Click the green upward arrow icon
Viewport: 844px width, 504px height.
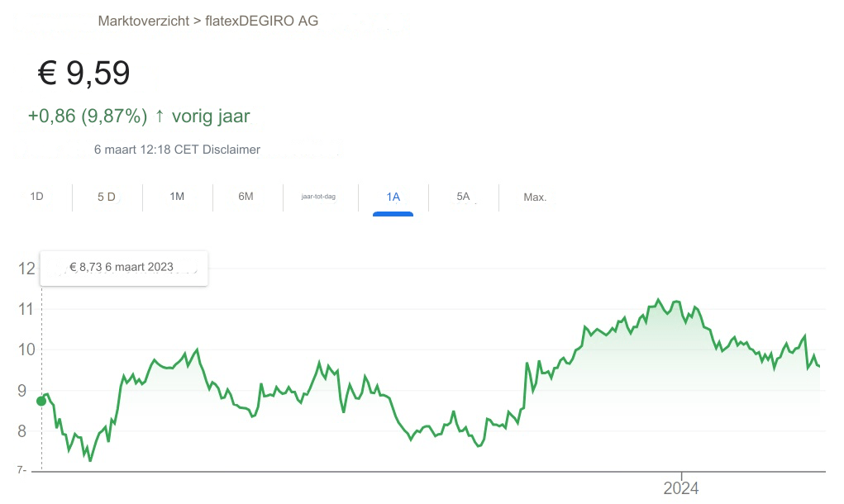coord(160,116)
